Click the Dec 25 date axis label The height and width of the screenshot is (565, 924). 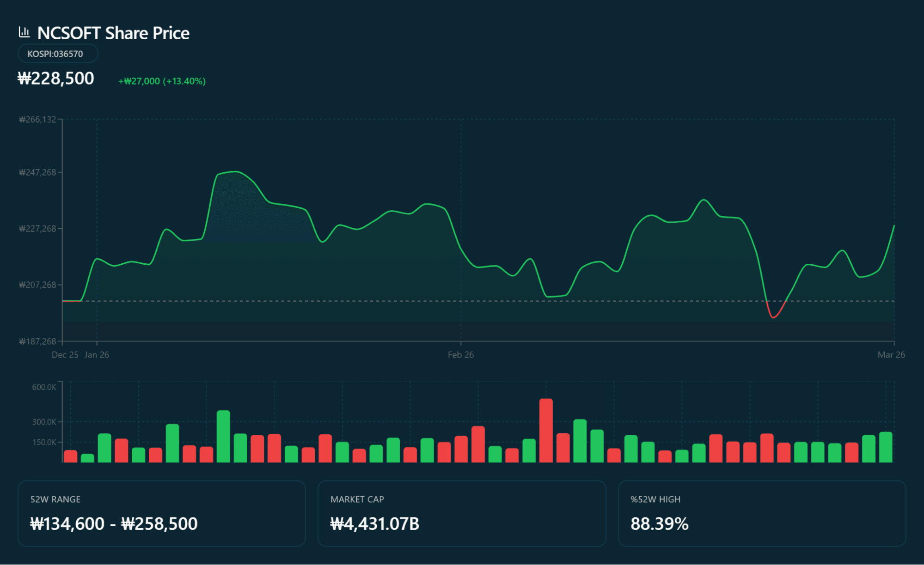65,355
